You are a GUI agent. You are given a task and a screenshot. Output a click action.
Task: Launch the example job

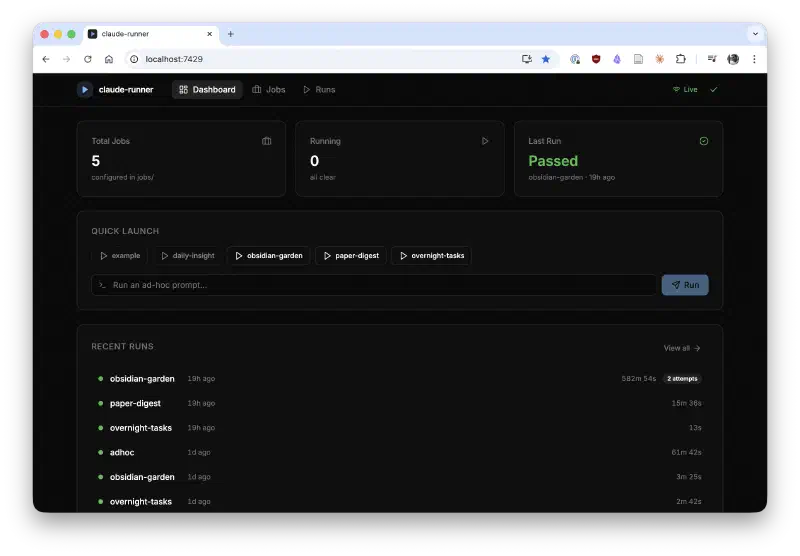(x=120, y=256)
